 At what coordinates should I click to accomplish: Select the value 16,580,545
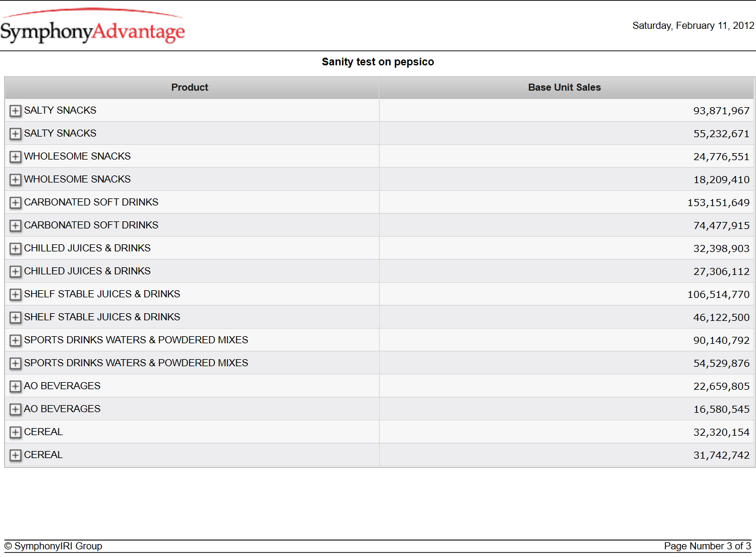(x=721, y=409)
